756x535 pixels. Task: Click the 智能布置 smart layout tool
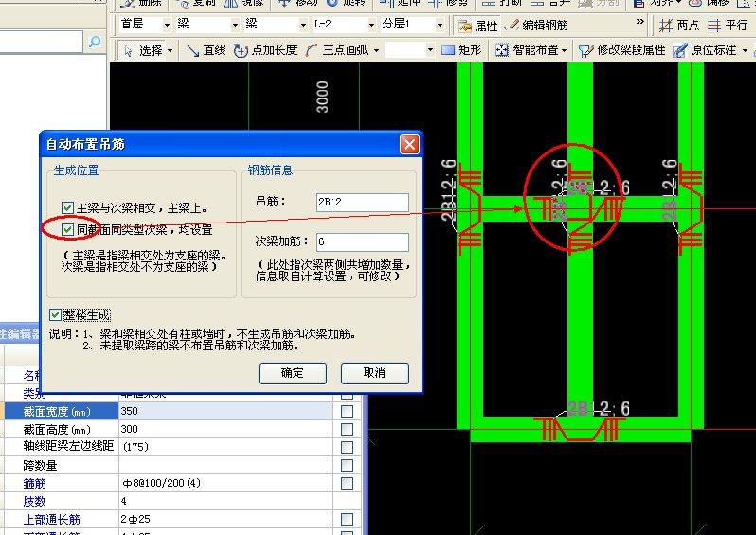coord(527,50)
